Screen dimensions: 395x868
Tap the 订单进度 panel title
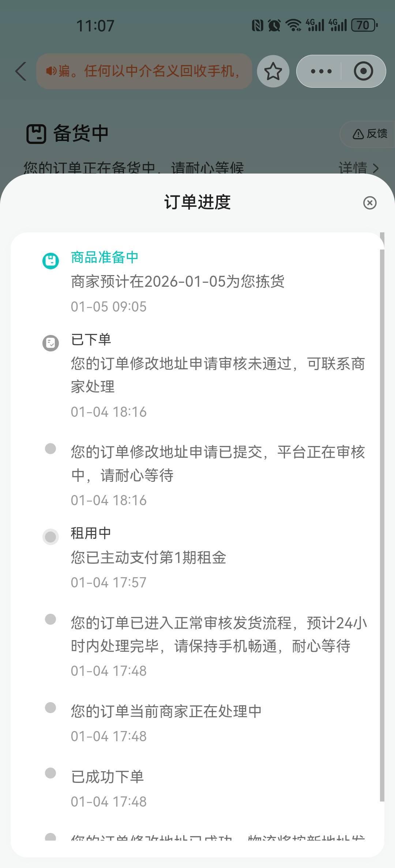pyautogui.click(x=197, y=202)
